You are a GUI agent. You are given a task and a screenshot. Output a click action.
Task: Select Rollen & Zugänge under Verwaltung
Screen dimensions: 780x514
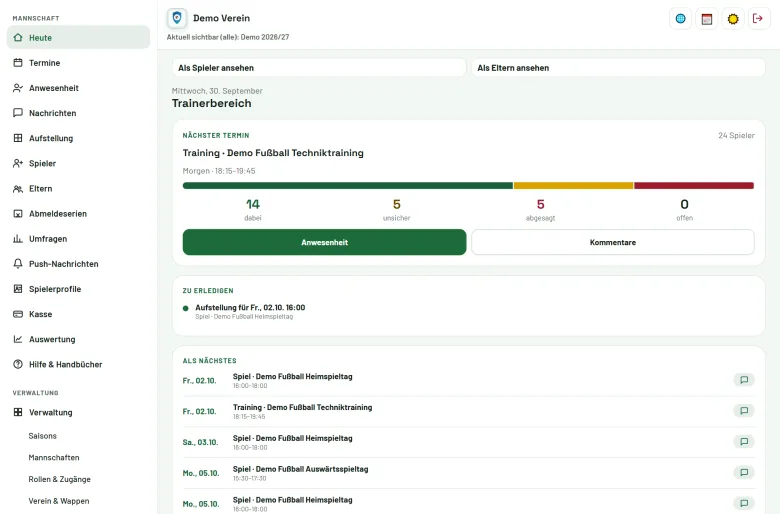pyautogui.click(x=59, y=480)
